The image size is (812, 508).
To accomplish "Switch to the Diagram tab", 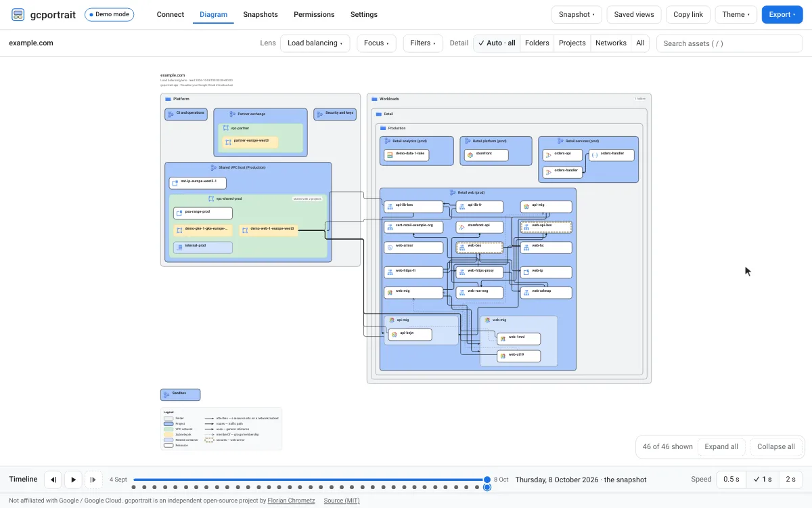I will [214, 15].
